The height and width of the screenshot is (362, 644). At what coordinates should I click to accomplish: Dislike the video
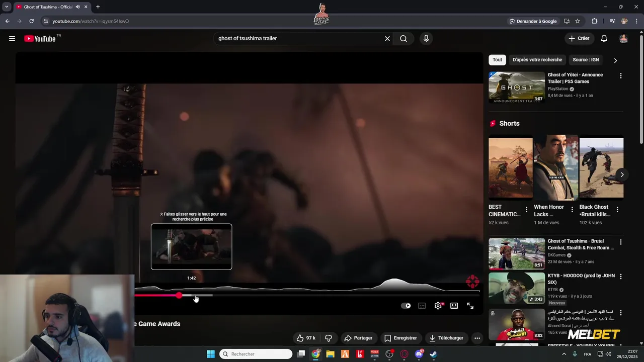(x=329, y=338)
